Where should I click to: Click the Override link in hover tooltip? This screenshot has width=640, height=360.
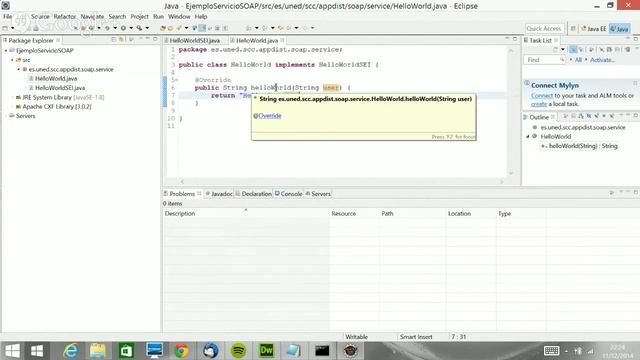[270, 116]
